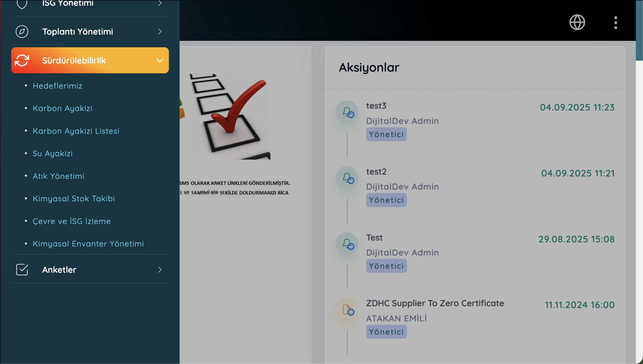Click the vertical page scrollbar thumb
The image size is (643, 364).
639,30
